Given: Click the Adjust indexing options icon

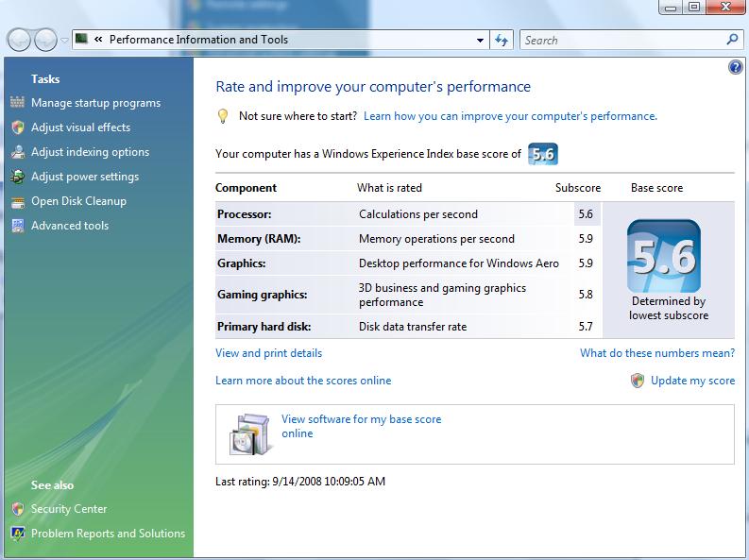Looking at the screenshot, I should tap(18, 152).
